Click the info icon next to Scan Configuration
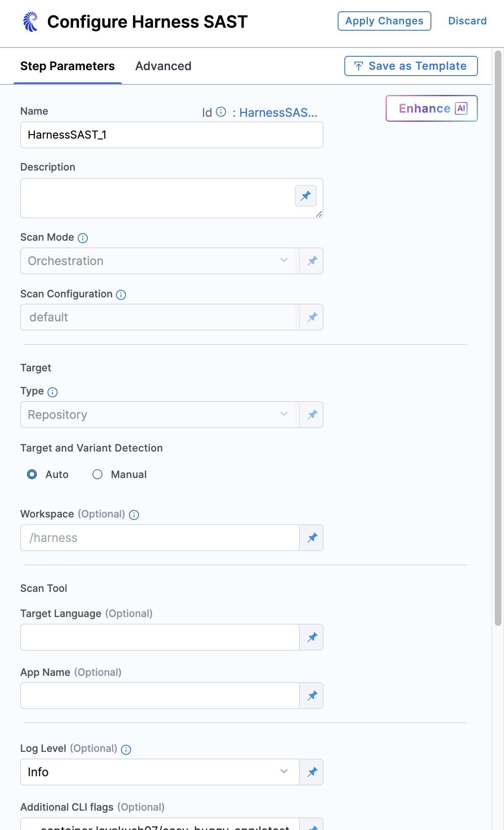The width and height of the screenshot is (504, 830). (x=121, y=295)
